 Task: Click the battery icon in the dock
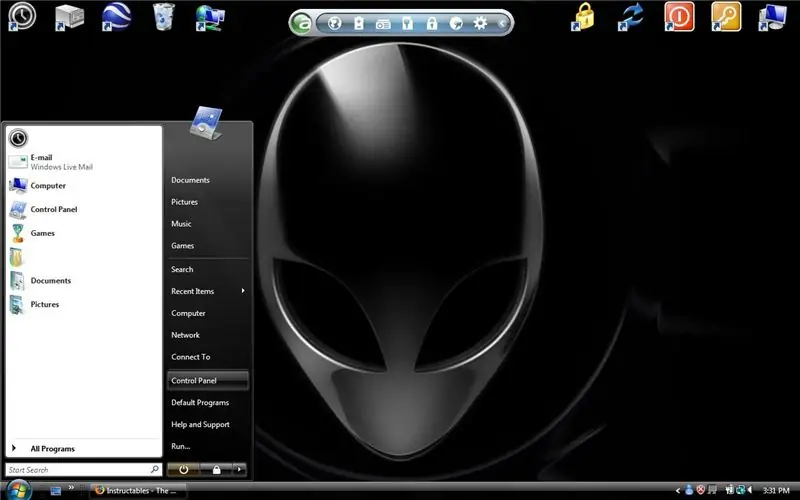click(359, 23)
